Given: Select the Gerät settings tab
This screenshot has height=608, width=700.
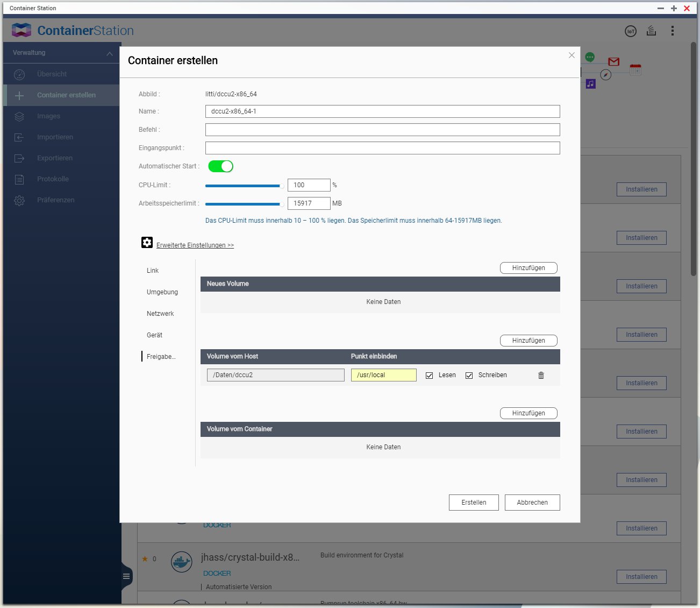Looking at the screenshot, I should tap(154, 335).
